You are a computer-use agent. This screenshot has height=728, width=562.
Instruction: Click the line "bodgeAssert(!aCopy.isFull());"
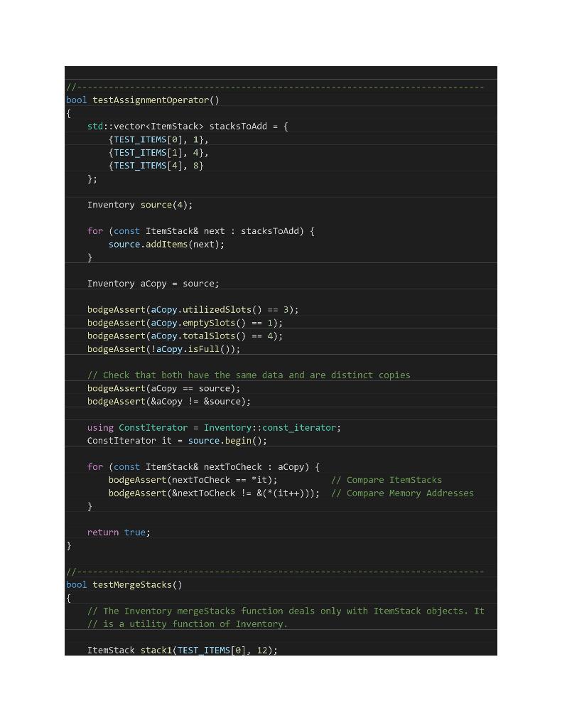(x=164, y=348)
